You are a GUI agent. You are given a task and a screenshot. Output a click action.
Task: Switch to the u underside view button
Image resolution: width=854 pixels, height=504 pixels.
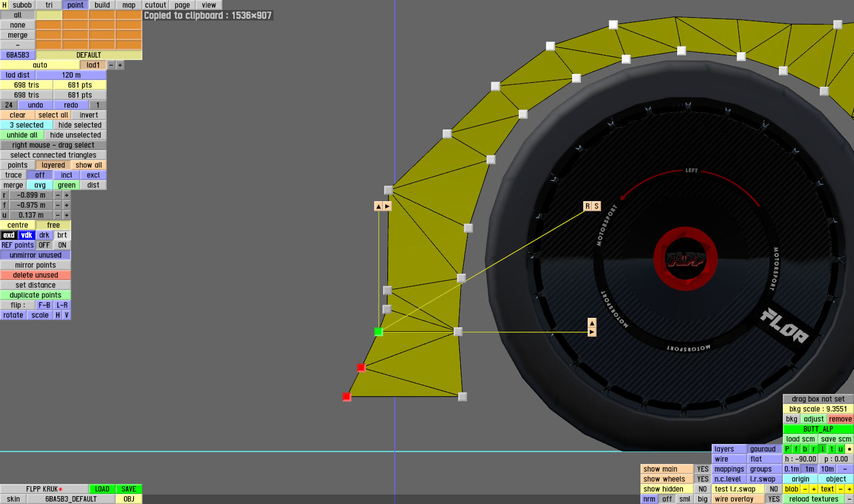[x=841, y=449]
